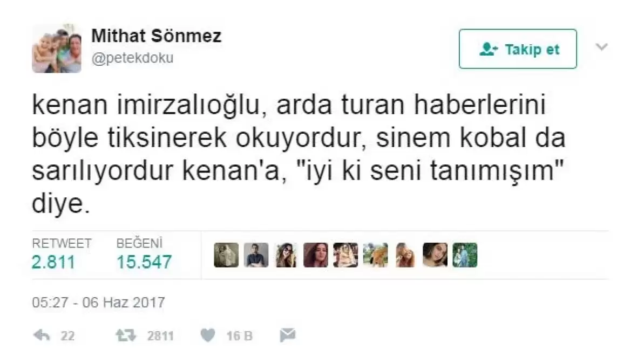Open Mithat Sönmez profile picture
The image size is (644, 364).
pyautogui.click(x=57, y=49)
